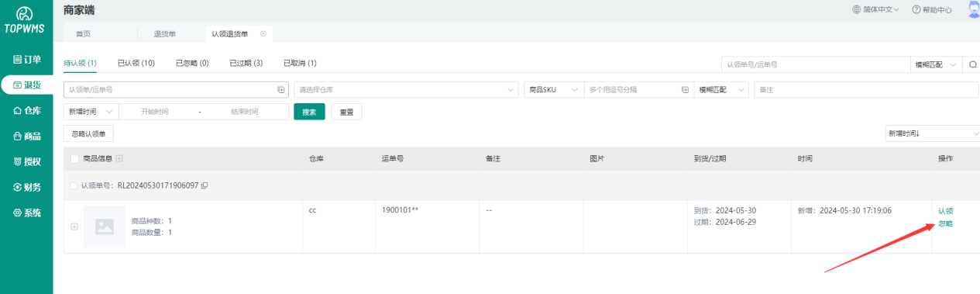Screen dimensions: 980x294
Task: Click the 结束时间 date field
Action: coord(244,112)
